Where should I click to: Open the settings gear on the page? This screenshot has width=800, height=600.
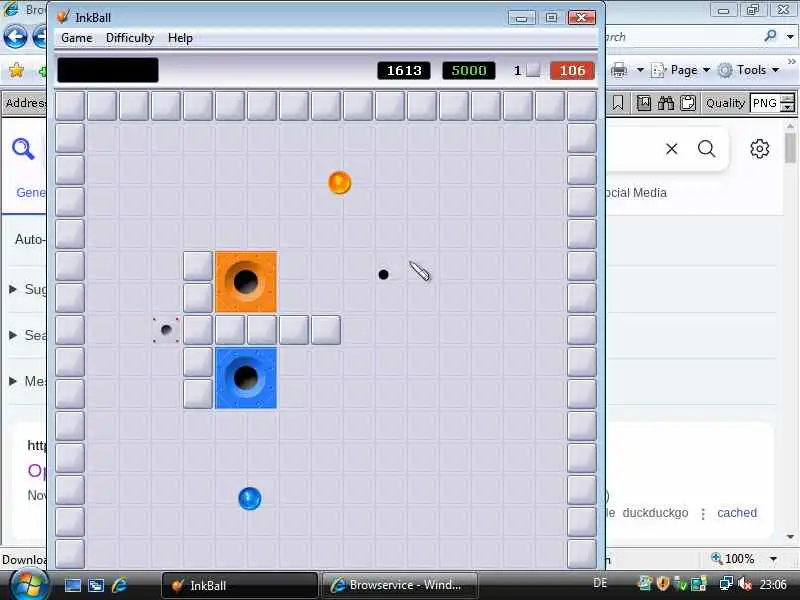(759, 149)
